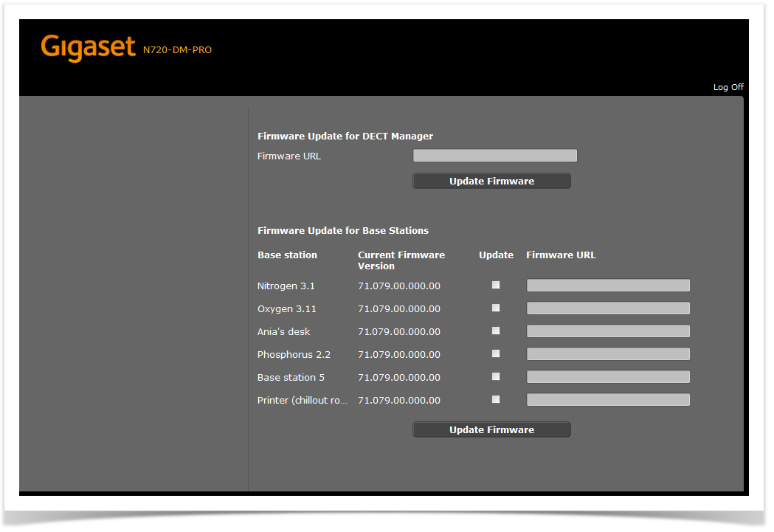This screenshot has width=774, height=532.
Task: Select the Phosphorus 2.2 base station name
Action: (x=294, y=355)
